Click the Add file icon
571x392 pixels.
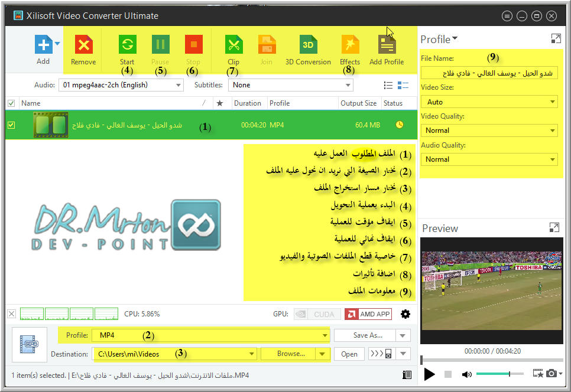(43, 45)
